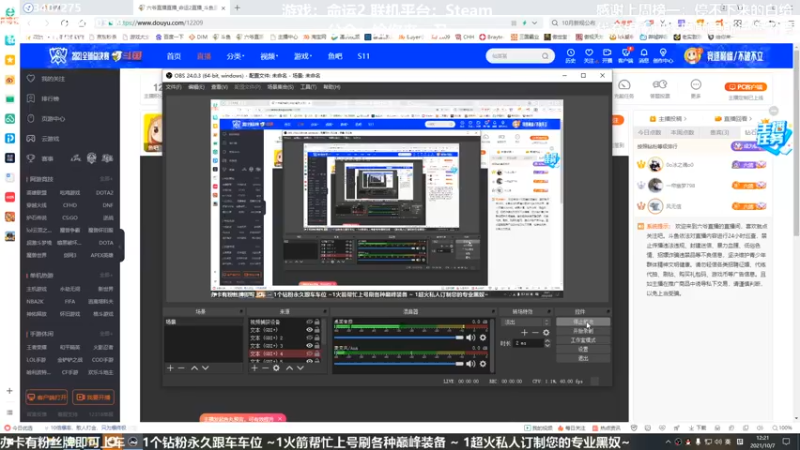The width and height of the screenshot is (800, 450).
Task: Move source down with the Sources panel down arrow
Action: [301, 368]
